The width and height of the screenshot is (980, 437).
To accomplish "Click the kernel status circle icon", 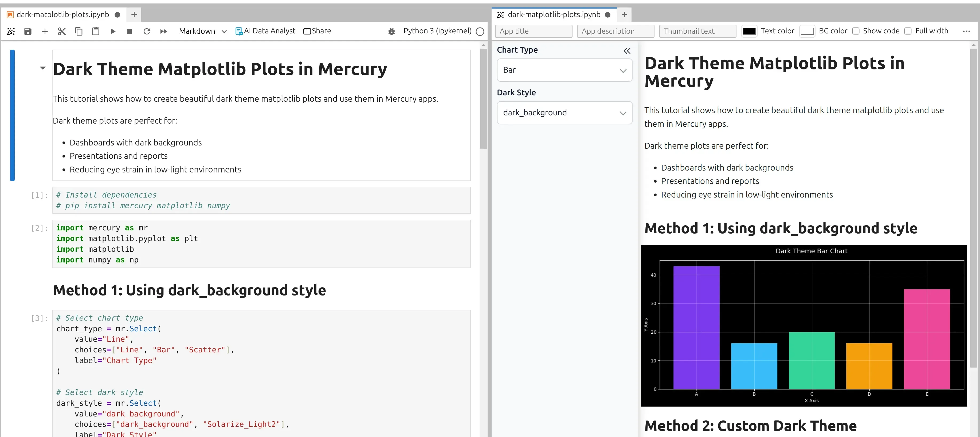I will (x=480, y=32).
